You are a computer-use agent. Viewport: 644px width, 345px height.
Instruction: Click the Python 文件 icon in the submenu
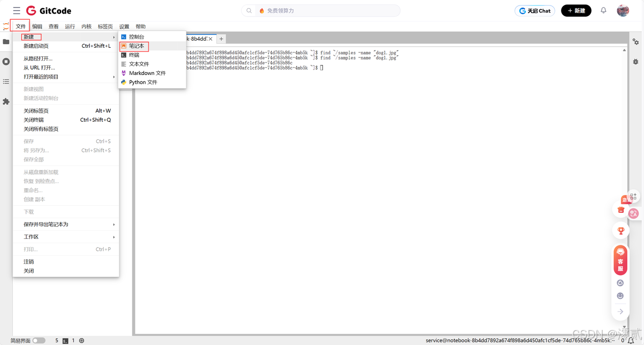124,82
